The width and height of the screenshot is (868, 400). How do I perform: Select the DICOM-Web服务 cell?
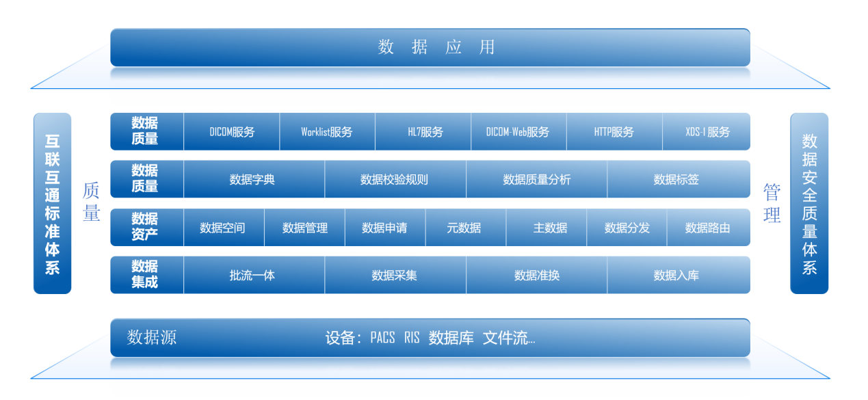click(518, 132)
